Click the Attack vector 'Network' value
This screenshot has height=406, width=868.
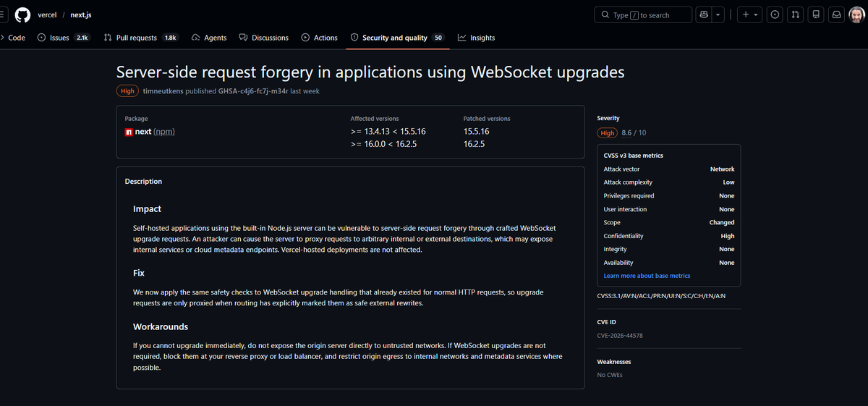tap(722, 169)
